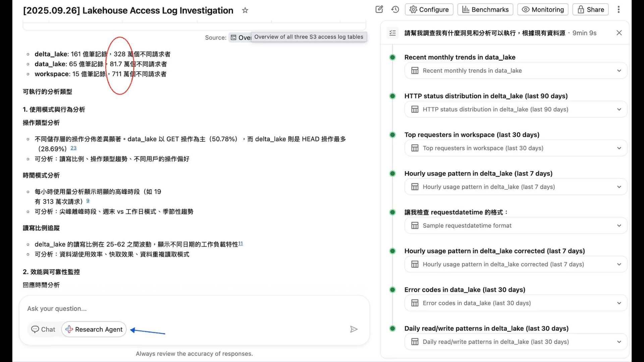Click the Share button
Viewport: 644px width, 362px height.
click(x=590, y=9)
